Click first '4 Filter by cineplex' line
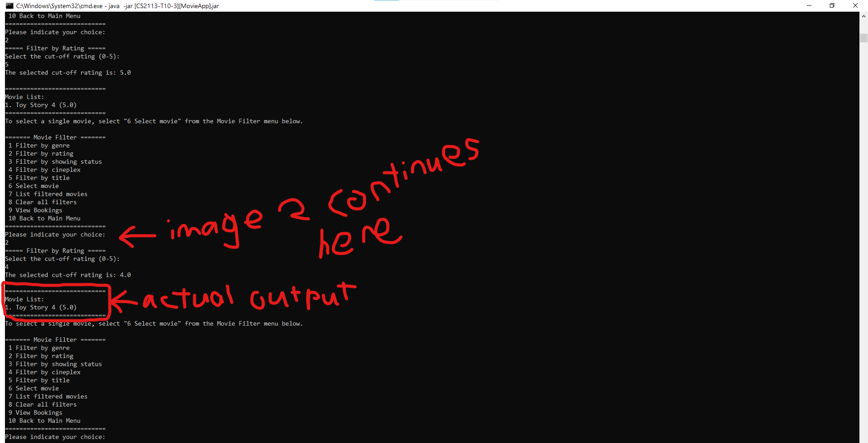This screenshot has width=868, height=443. [45, 170]
